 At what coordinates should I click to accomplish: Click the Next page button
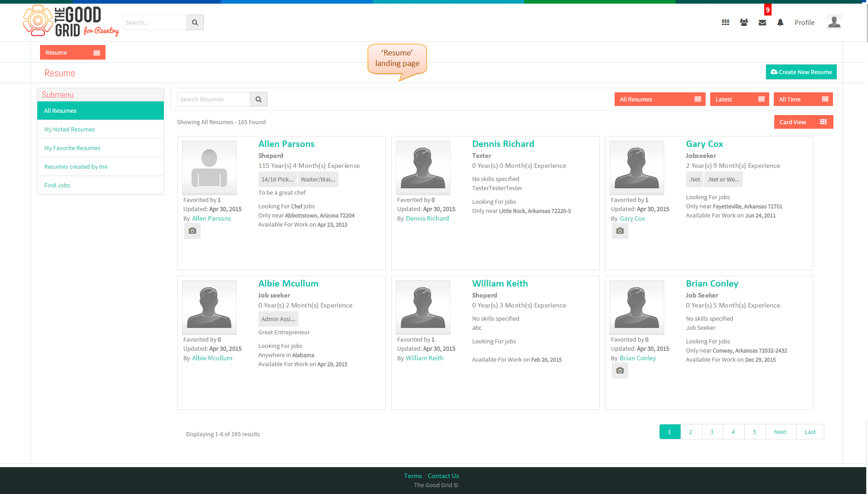click(780, 432)
